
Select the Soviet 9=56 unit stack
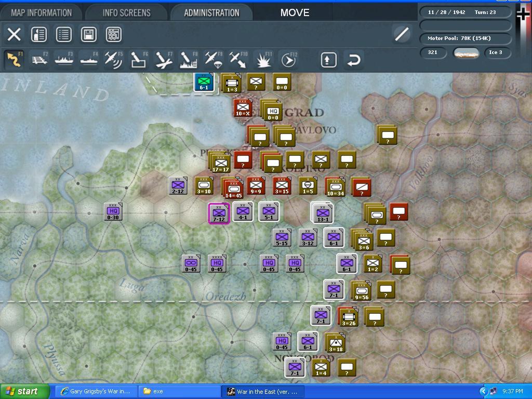(x=361, y=291)
